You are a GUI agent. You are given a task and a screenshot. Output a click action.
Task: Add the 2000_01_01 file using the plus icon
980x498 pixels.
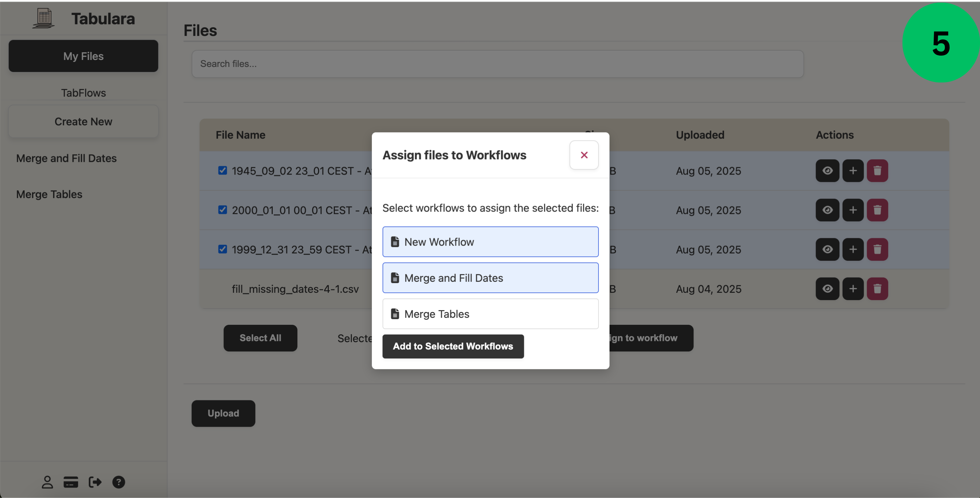point(853,210)
